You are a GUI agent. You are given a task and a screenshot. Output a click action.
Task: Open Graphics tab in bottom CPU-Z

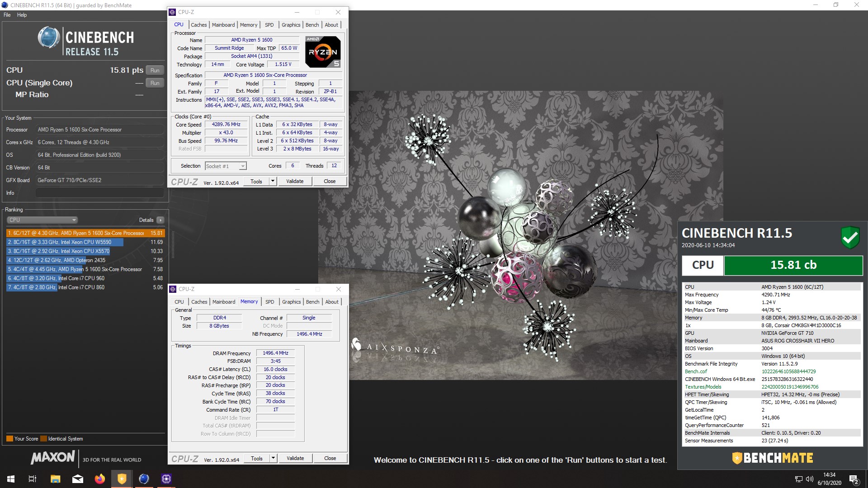click(x=291, y=302)
